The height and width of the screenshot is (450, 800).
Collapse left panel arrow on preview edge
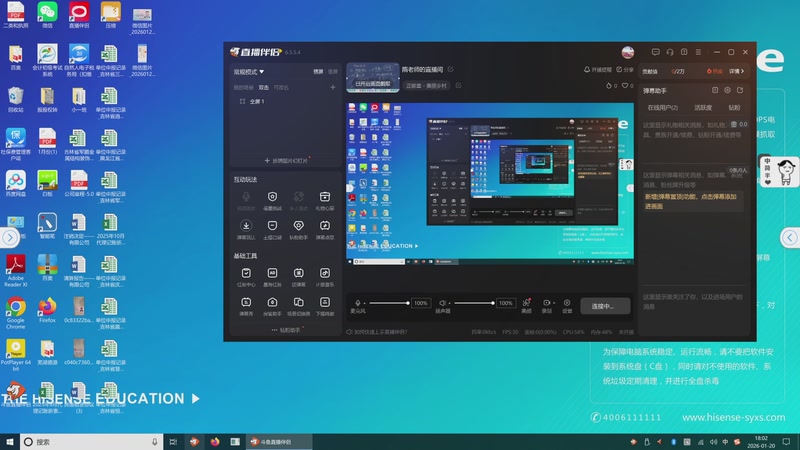click(x=350, y=188)
